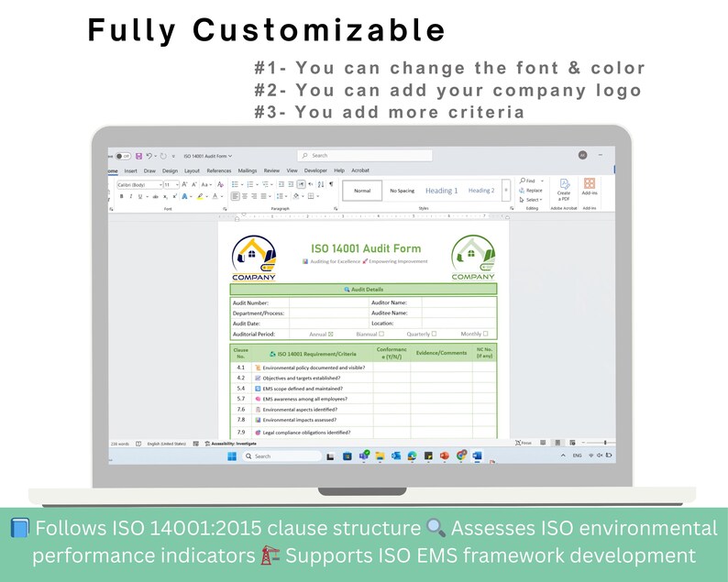728x582 pixels.
Task: Open the Draw tab
Action: (149, 170)
